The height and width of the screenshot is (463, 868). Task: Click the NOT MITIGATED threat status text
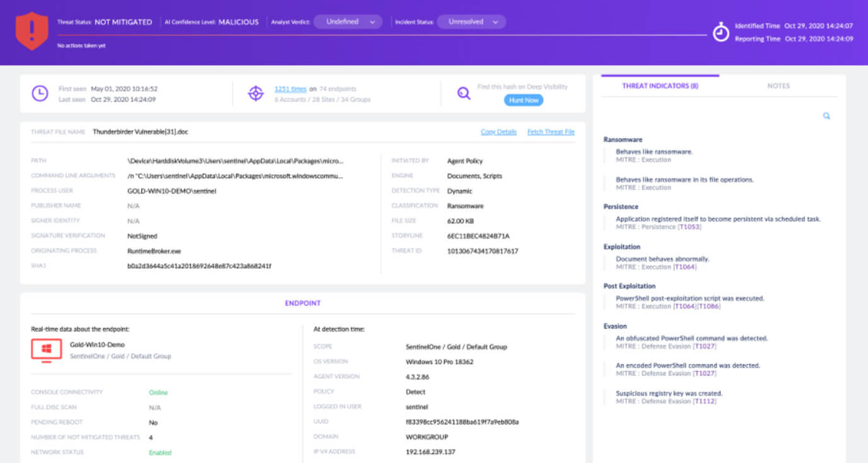[x=123, y=22]
